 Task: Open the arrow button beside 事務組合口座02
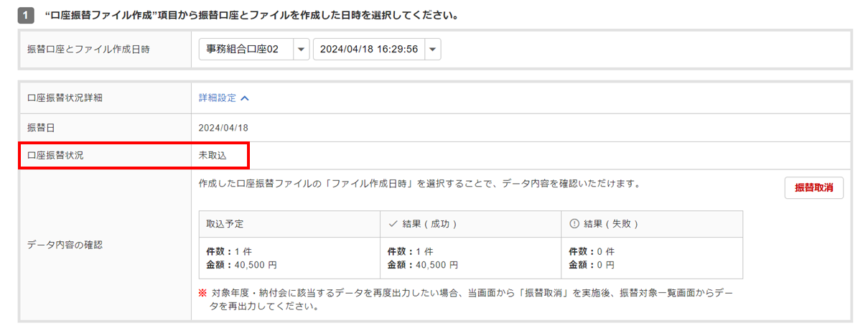tap(301, 50)
